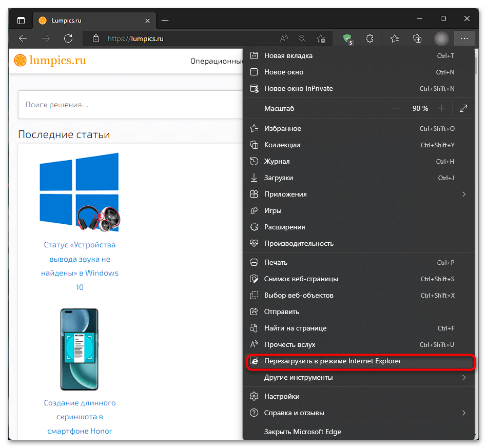Go back to previous page
487x448 pixels.
point(23,38)
